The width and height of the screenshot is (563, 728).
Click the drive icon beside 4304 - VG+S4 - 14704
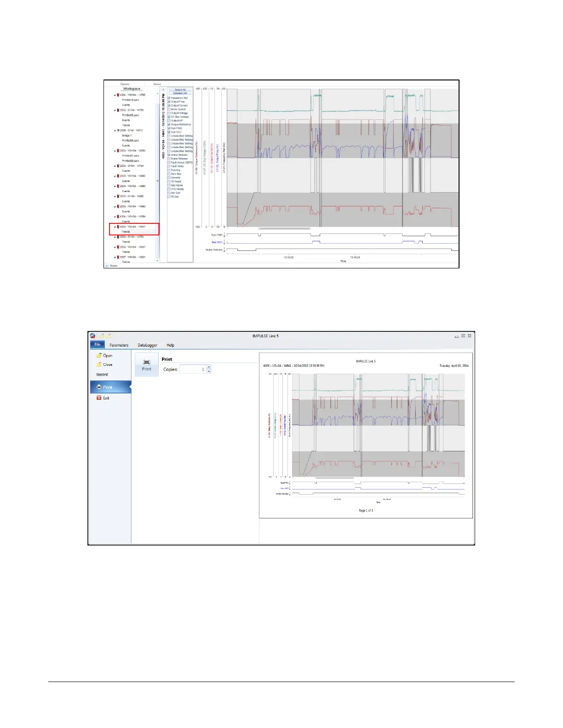(x=118, y=216)
